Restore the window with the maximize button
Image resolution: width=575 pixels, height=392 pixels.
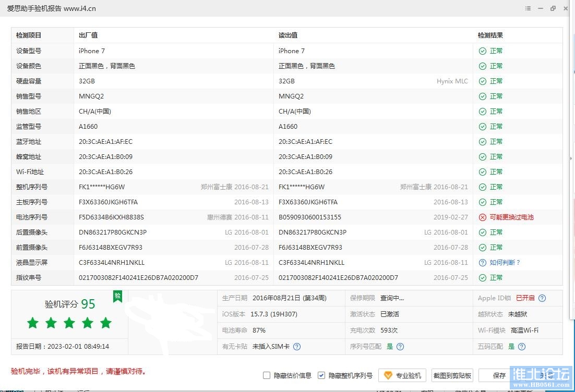553,8
